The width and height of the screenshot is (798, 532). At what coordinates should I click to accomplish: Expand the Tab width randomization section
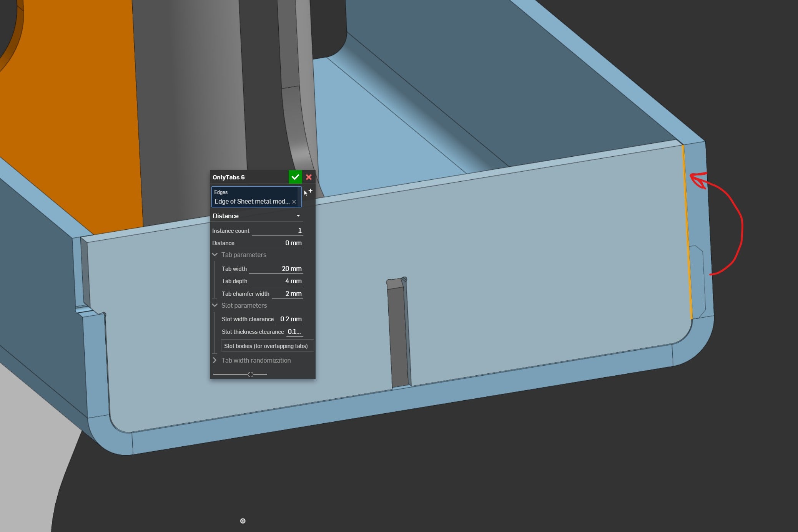click(x=215, y=360)
